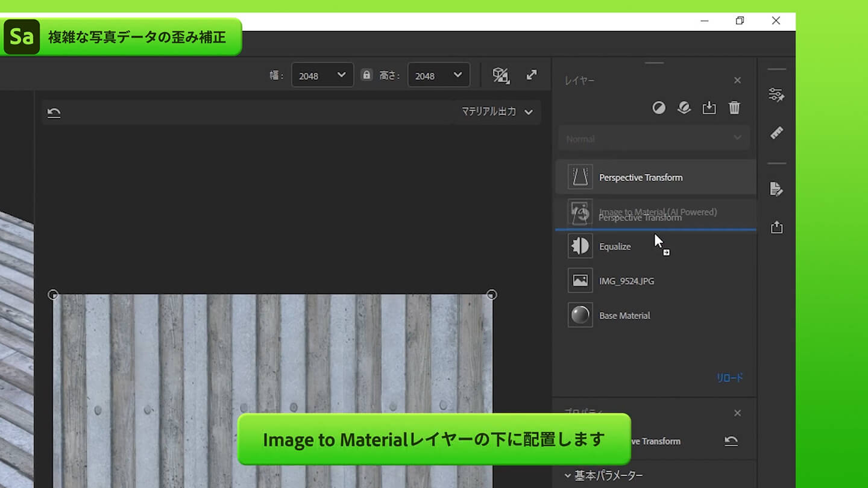Open the settings sliders sidebar icon
Image resolution: width=868 pixels, height=488 pixels.
(x=776, y=95)
